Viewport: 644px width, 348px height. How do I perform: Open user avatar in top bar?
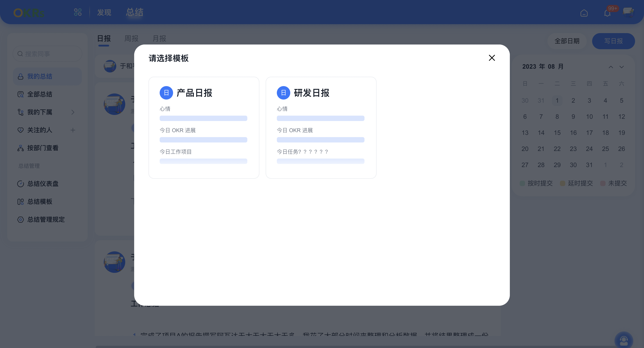(x=628, y=13)
